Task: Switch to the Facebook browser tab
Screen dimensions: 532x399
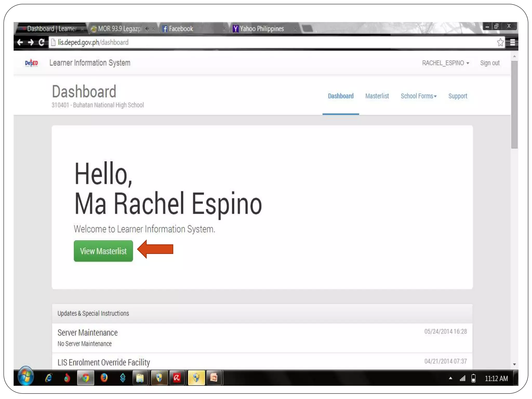Action: click(x=181, y=29)
